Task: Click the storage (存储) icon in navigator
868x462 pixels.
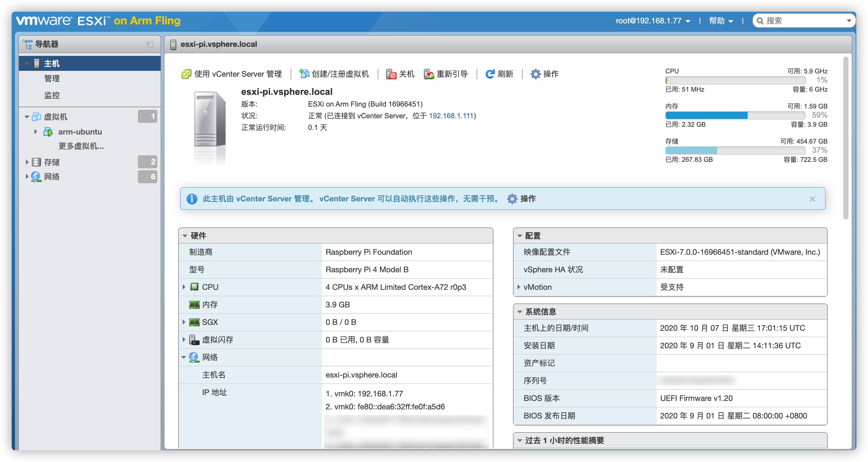Action: click(36, 162)
